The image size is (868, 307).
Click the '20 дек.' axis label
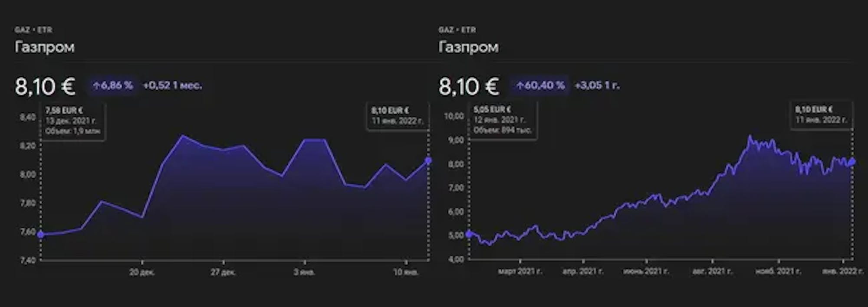142,272
